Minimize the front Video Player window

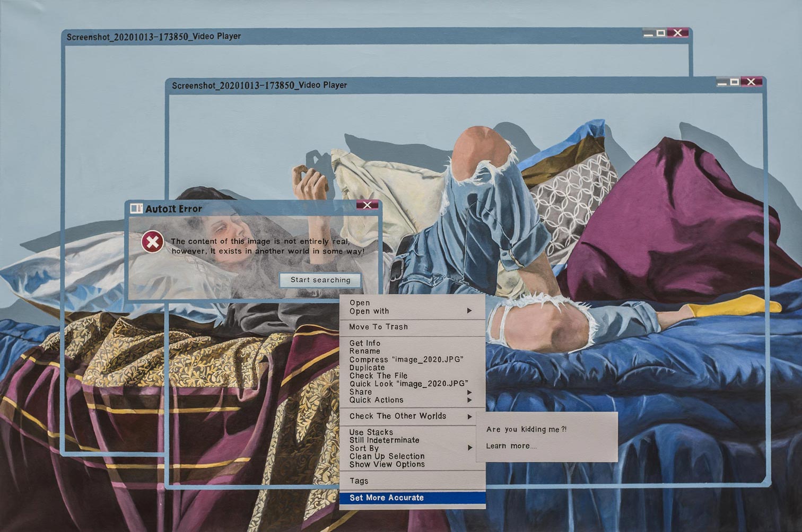click(722, 82)
